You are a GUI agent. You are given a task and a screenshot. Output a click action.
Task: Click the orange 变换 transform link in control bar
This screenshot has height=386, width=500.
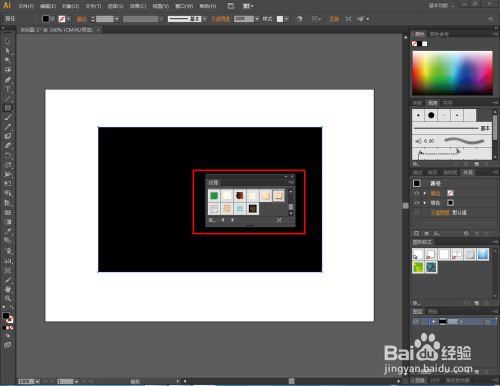(334, 19)
